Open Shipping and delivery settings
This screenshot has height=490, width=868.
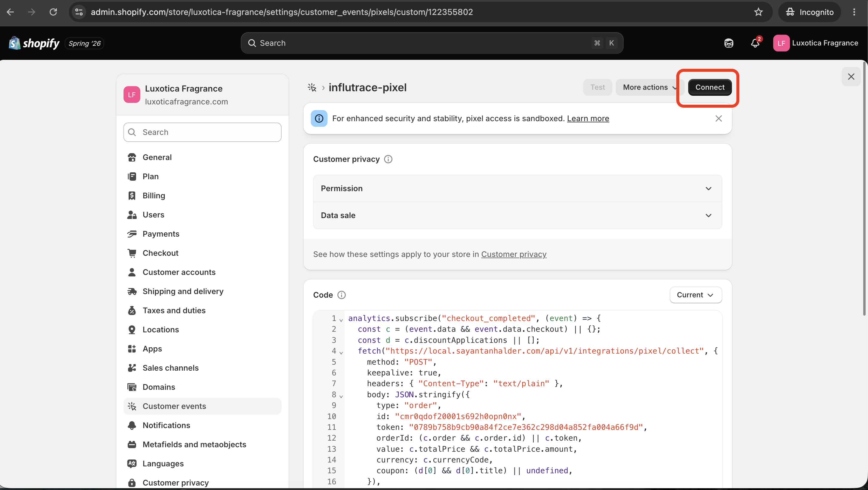tap(202, 291)
